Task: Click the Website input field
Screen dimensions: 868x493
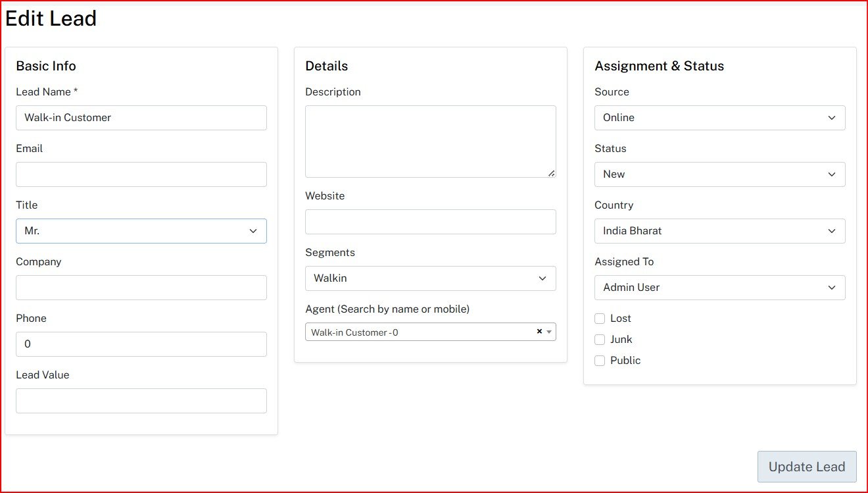Action: [x=430, y=222]
